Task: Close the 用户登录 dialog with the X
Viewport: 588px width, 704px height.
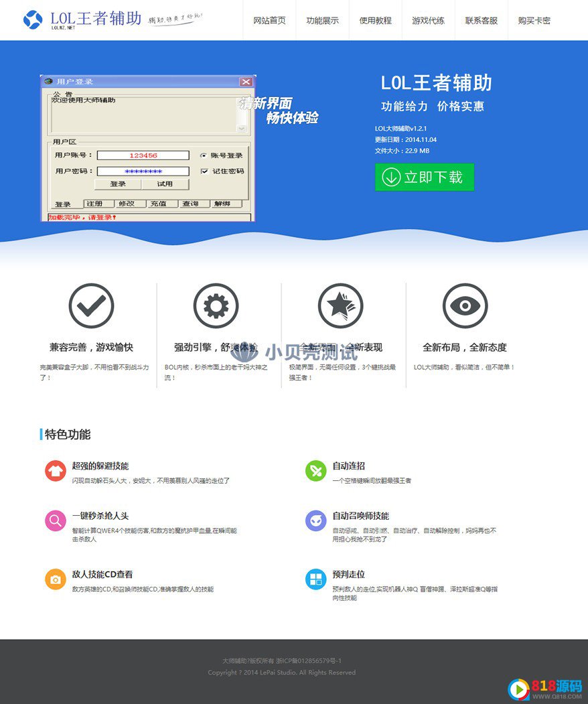Action: tap(246, 82)
